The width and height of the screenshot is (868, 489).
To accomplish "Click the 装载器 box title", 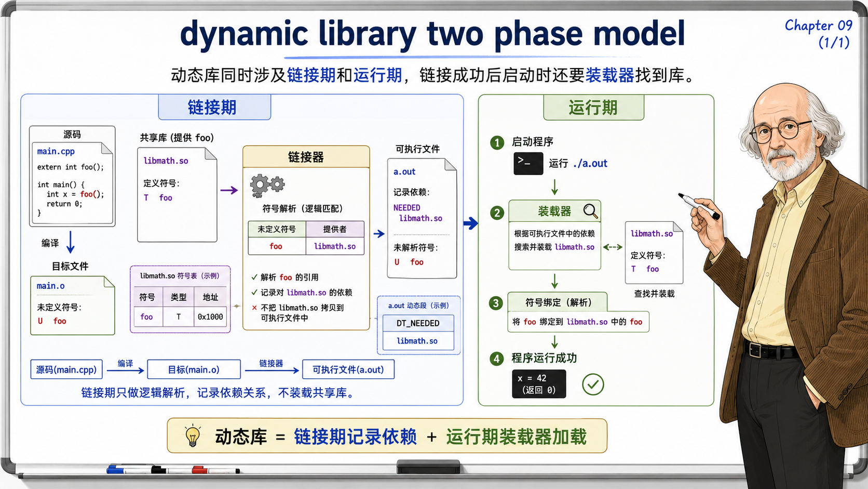I will (x=554, y=211).
